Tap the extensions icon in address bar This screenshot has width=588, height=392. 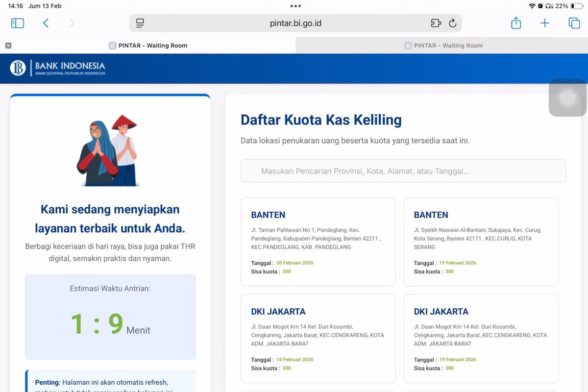click(x=436, y=23)
